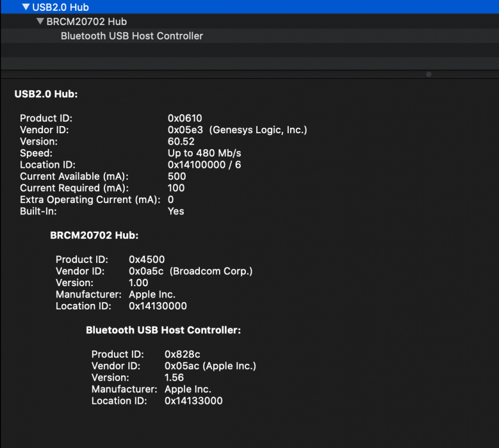Click the 'Current Available (mA):' label
Viewport: 499px width, 448px height.
tap(74, 176)
